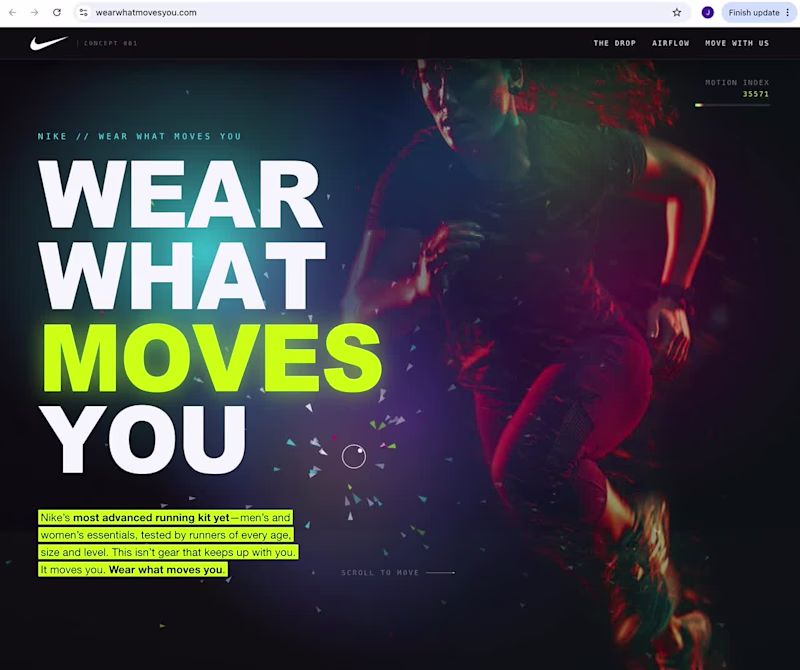
Task: Click the MOTION INDEX progress bar
Action: point(732,105)
